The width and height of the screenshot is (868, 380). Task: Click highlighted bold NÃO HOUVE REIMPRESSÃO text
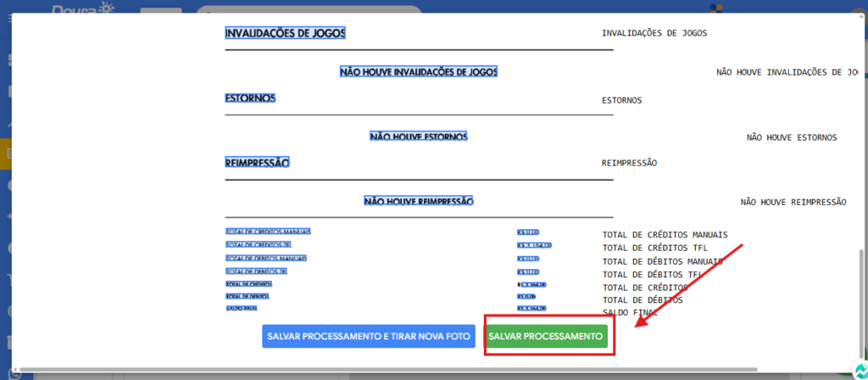coord(418,202)
